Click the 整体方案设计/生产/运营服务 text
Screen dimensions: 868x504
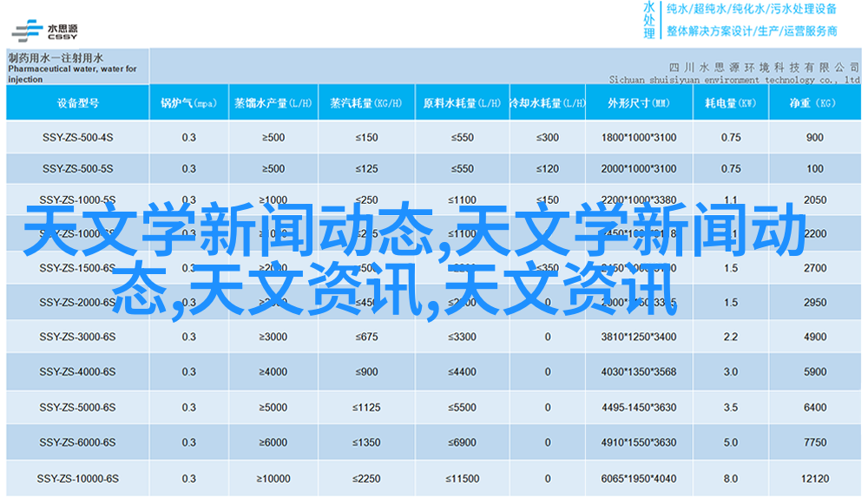[752, 30]
